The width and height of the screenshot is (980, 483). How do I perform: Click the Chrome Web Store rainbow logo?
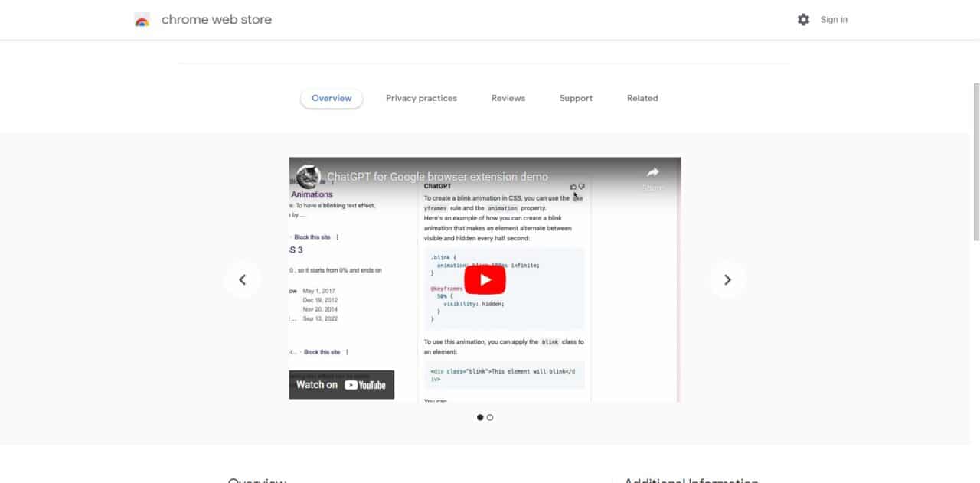pos(142,20)
